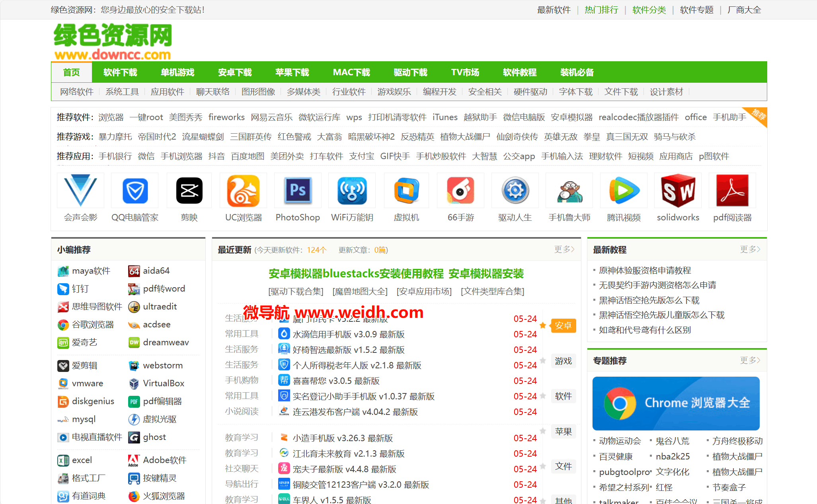817x504 pixels.
Task: Expand 更多 in 专题推荐 header
Action: [x=750, y=360]
